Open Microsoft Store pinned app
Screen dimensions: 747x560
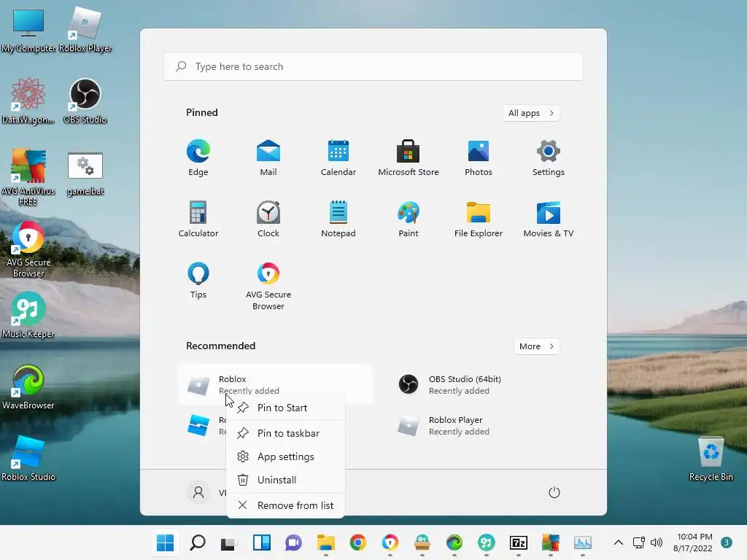pyautogui.click(x=409, y=158)
